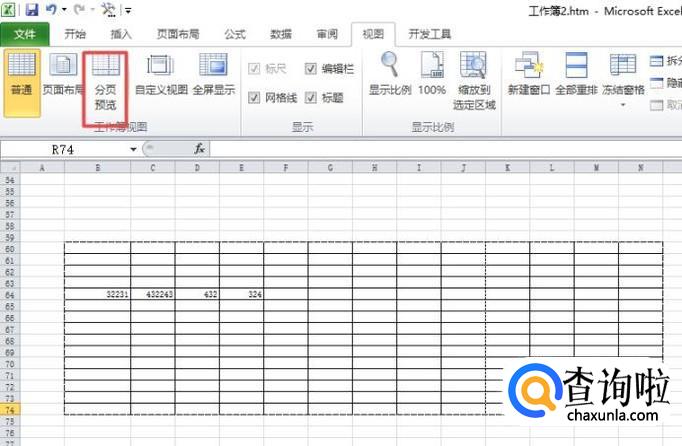Arrange All windows (全部重排)

[x=576, y=74]
